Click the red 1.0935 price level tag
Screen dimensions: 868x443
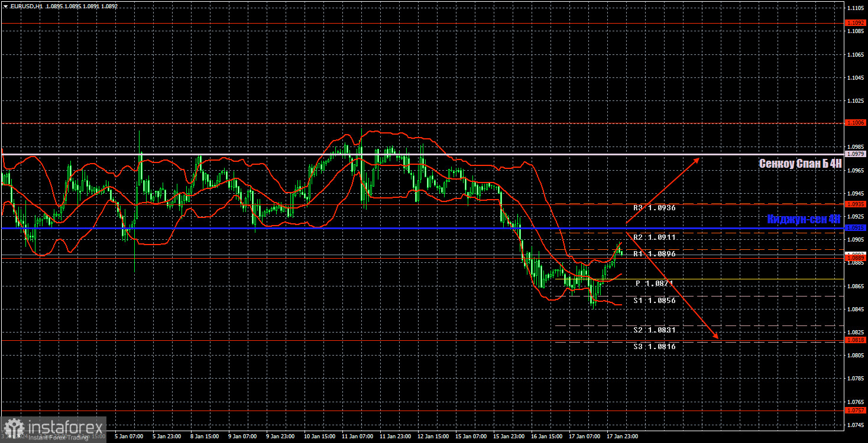click(x=856, y=204)
